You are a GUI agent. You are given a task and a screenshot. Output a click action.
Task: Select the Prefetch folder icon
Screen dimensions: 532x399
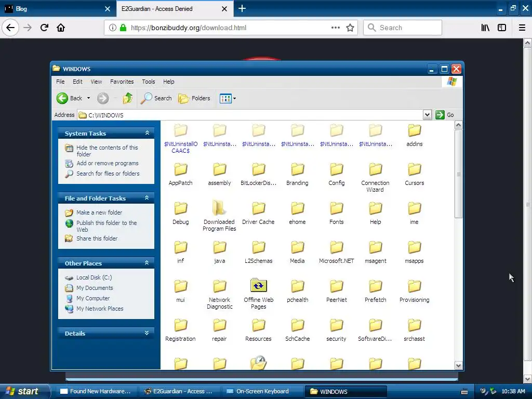pyautogui.click(x=375, y=286)
